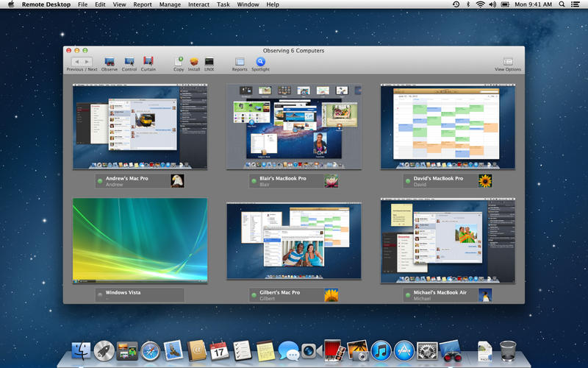Open the UNIX command tool

[209, 62]
